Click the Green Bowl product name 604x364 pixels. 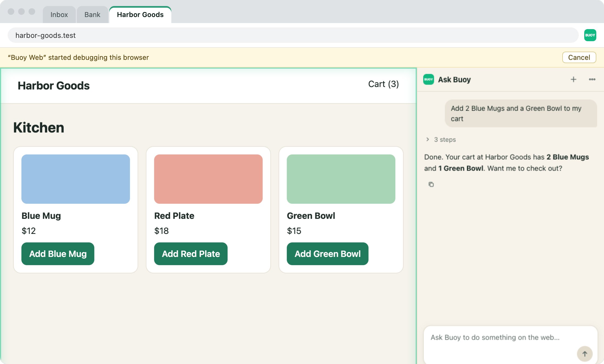(x=311, y=216)
